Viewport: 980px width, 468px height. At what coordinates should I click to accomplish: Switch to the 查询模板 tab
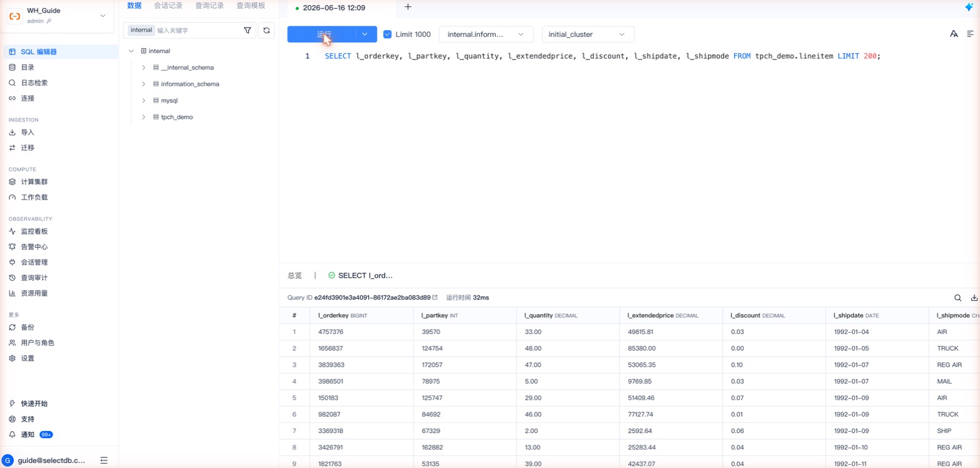[x=251, y=6]
